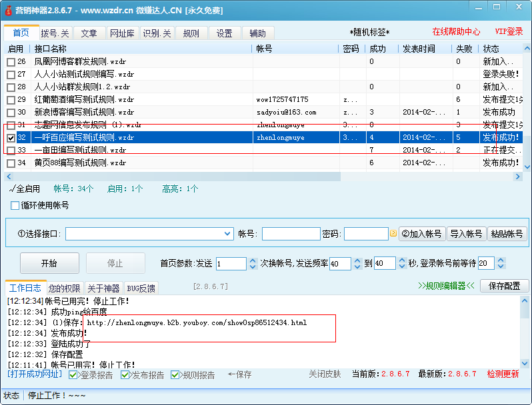Click the app logo in title bar

click(x=9, y=10)
